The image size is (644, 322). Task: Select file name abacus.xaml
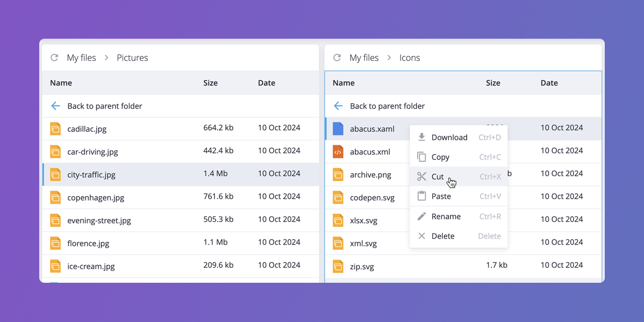372,129
